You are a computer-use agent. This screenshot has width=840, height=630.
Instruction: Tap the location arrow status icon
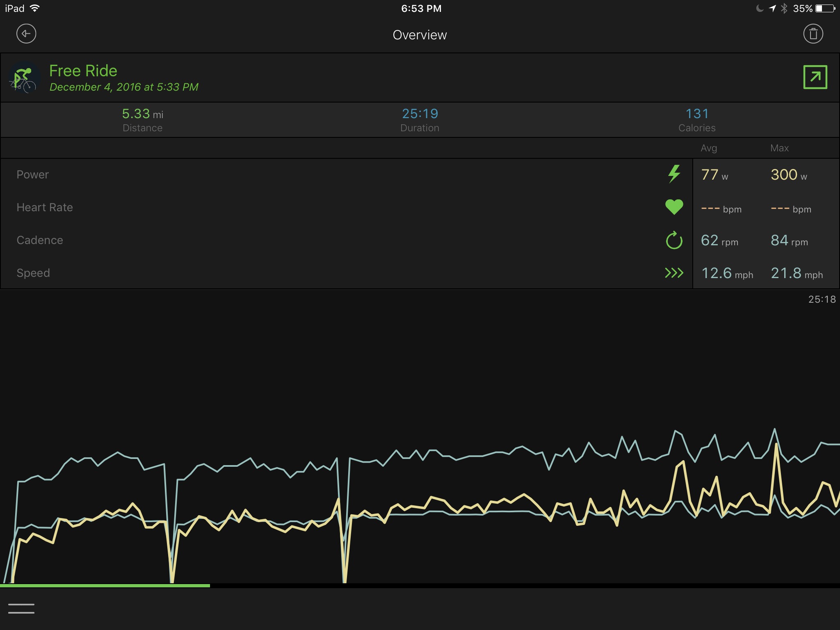click(x=772, y=8)
